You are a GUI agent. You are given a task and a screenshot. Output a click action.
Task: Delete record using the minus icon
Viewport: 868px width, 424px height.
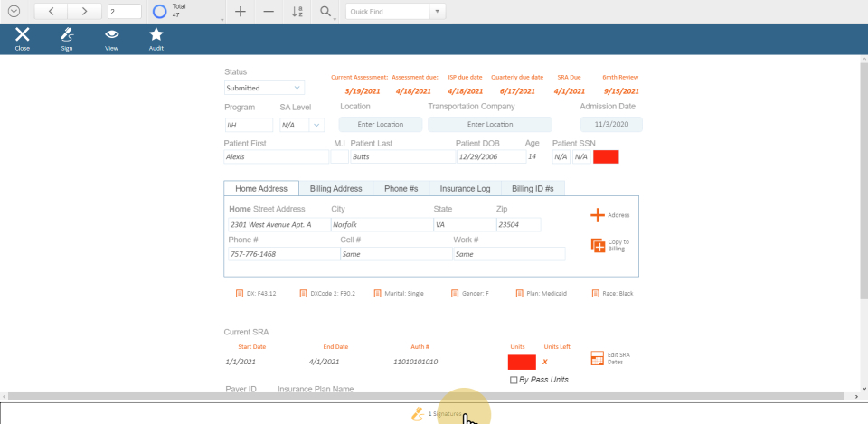(269, 12)
